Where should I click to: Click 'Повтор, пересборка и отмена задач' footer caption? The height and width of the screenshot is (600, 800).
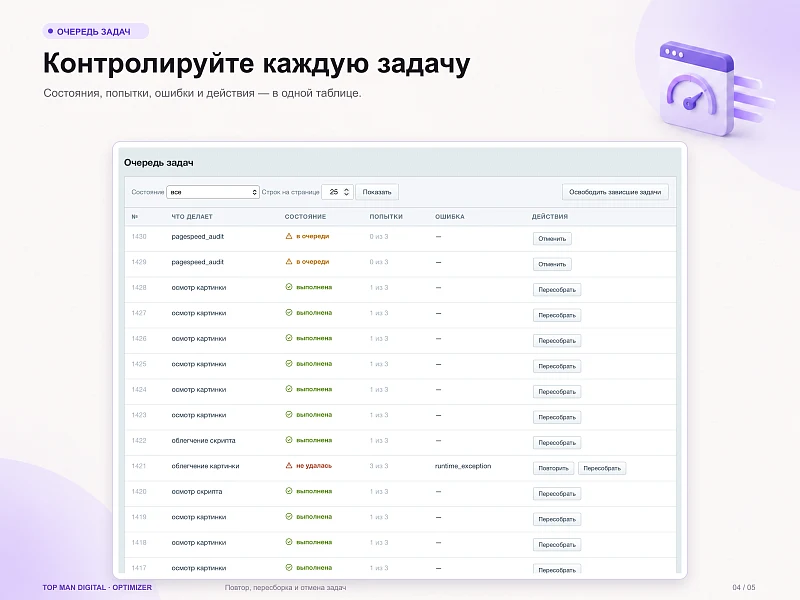pos(285,587)
